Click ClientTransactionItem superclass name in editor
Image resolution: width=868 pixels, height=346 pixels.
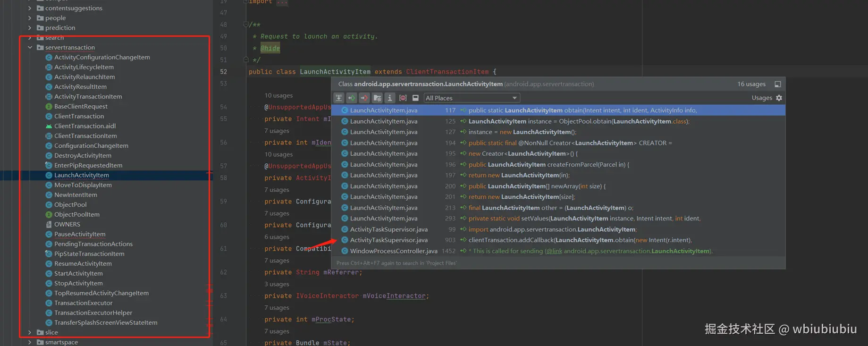(x=447, y=72)
